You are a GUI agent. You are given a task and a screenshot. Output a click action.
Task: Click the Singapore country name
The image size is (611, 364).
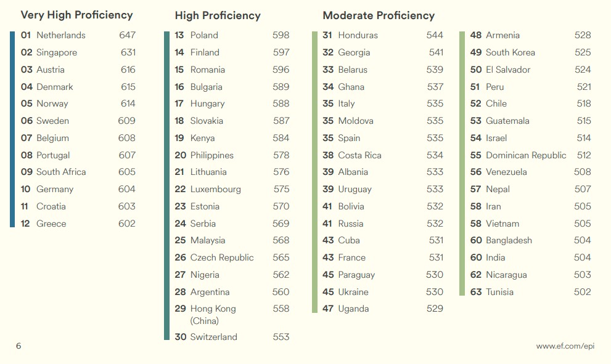[x=57, y=52]
